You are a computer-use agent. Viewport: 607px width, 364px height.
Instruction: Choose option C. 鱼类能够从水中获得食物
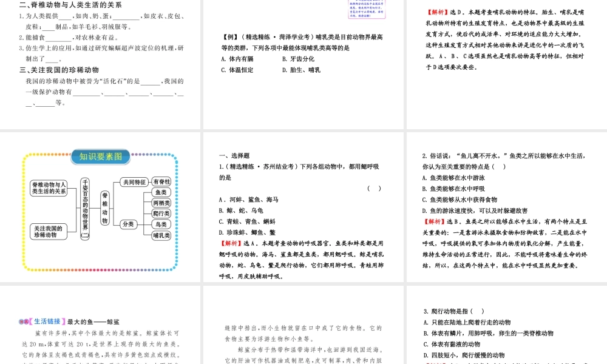click(x=459, y=200)
